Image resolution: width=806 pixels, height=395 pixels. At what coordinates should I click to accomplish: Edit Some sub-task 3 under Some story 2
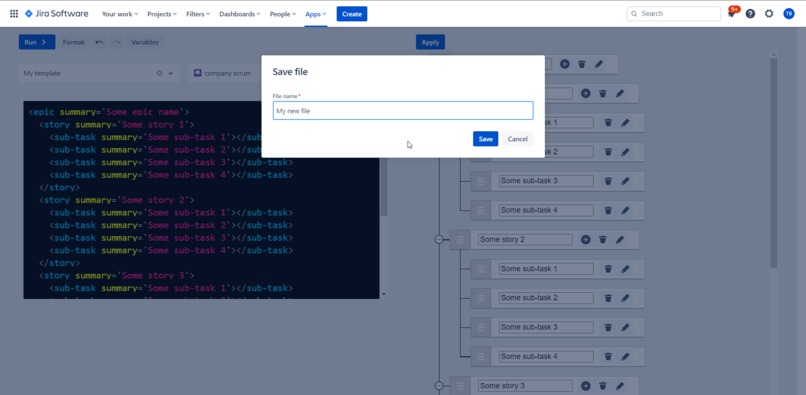tap(625, 327)
